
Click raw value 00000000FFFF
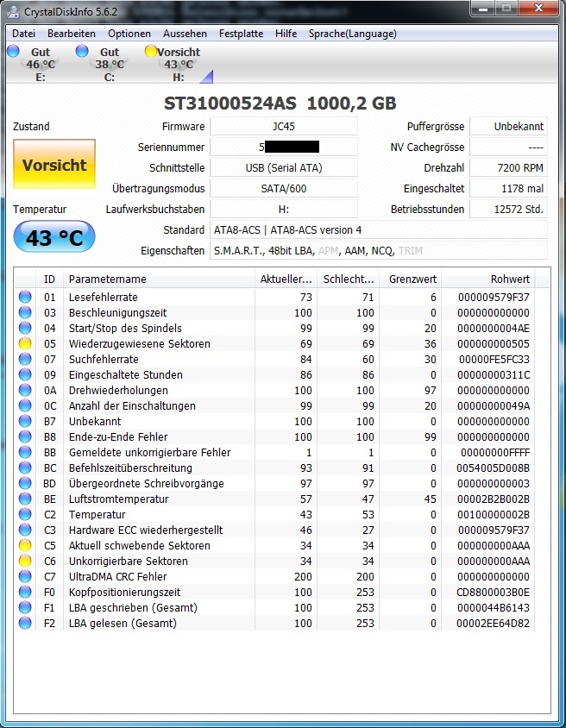[495, 453]
